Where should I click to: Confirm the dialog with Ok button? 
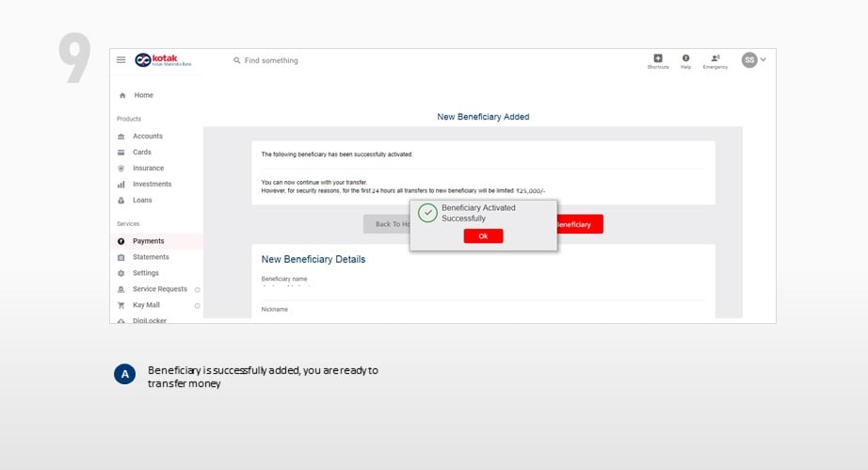tap(483, 236)
